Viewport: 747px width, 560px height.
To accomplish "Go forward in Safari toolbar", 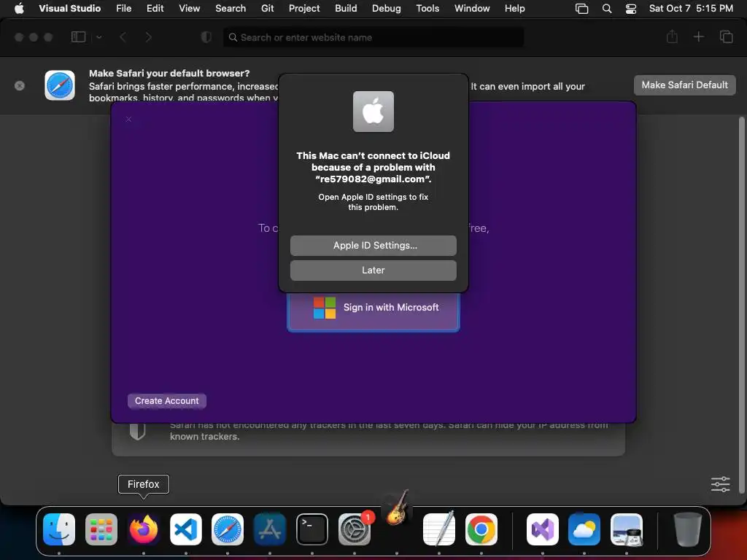I will [x=148, y=37].
